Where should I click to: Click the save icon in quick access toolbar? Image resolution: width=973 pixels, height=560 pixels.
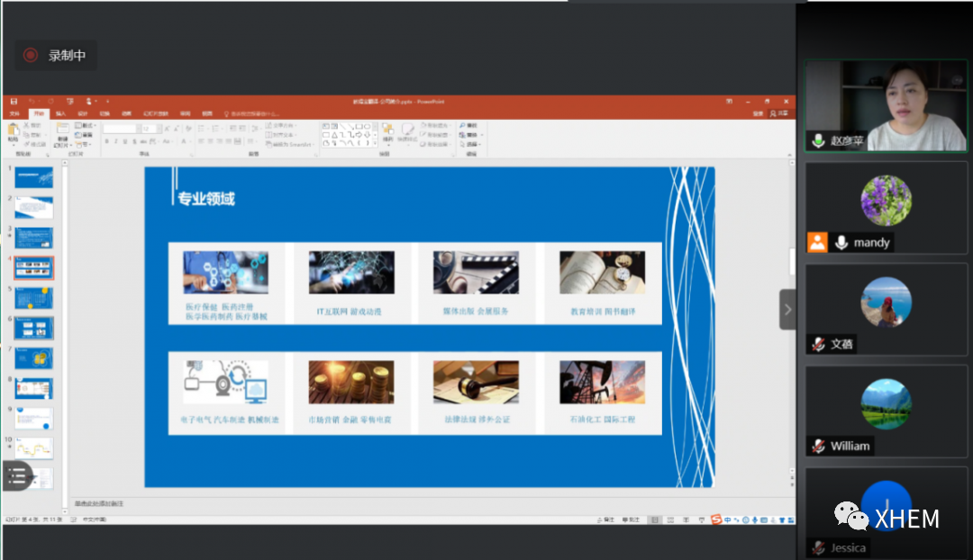point(14,102)
